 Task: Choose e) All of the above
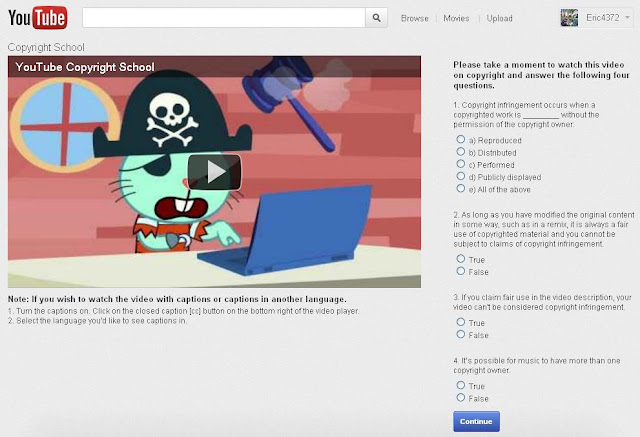pos(461,189)
